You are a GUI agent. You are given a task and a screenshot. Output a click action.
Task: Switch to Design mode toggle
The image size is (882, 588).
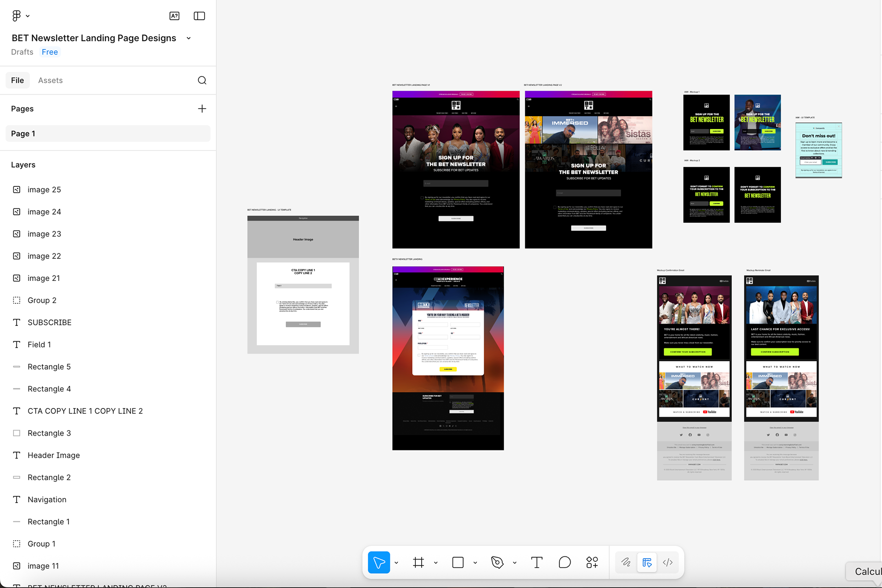(x=647, y=562)
